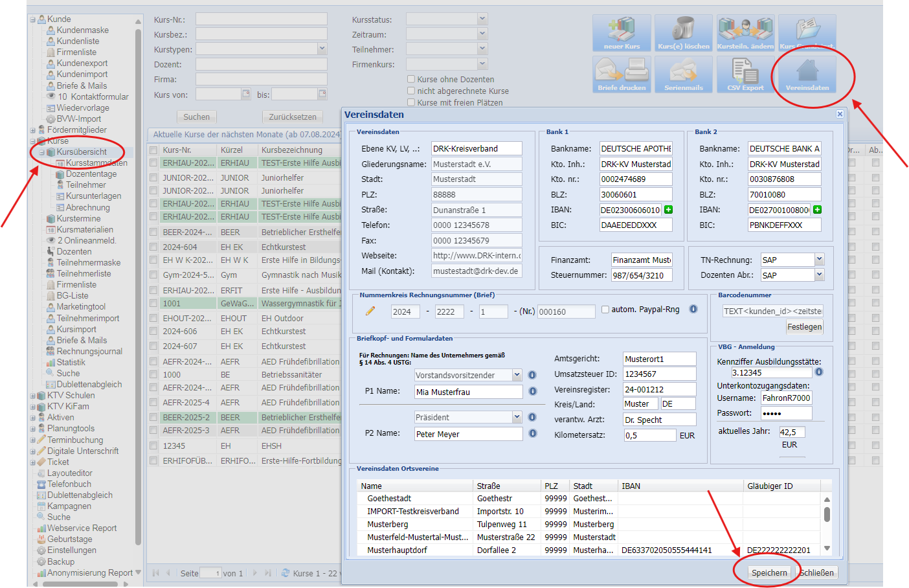Open the Vorstandsvorsitzender dropdown
The width and height of the screenshot is (909, 588).
(x=517, y=375)
